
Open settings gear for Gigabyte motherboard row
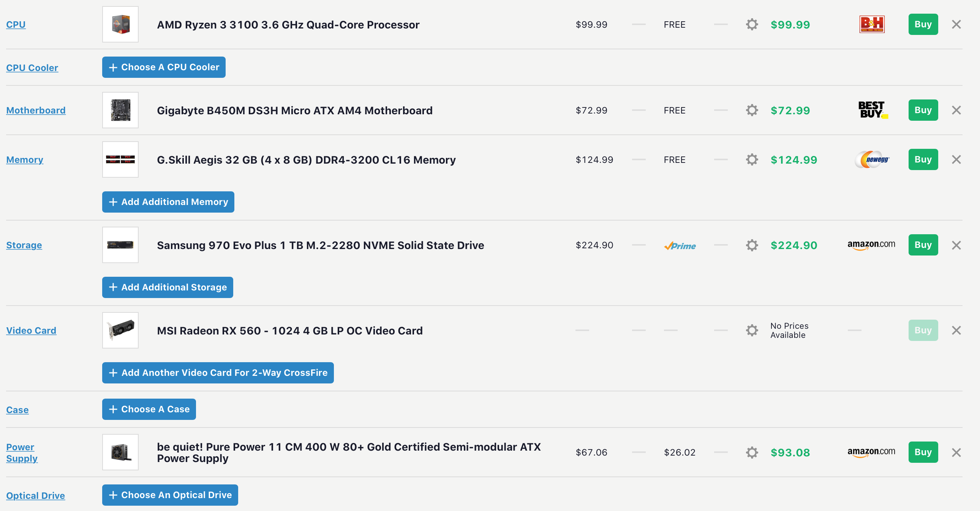(x=752, y=110)
